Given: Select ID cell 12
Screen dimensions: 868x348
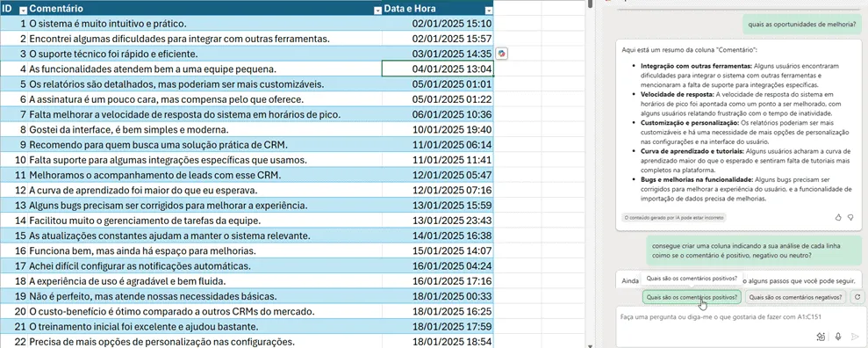Looking at the screenshot, I should click(14, 190).
